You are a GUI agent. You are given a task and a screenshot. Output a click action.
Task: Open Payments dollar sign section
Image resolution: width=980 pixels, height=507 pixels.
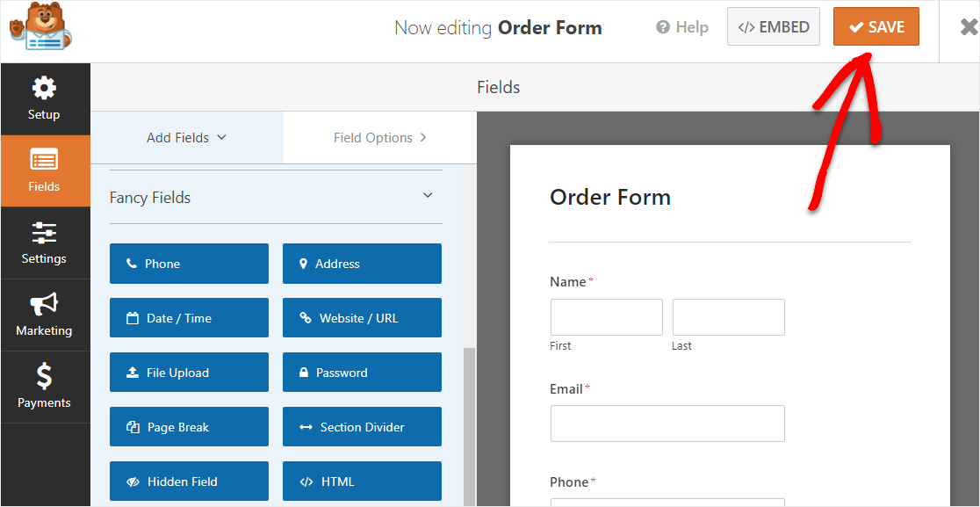tap(44, 387)
